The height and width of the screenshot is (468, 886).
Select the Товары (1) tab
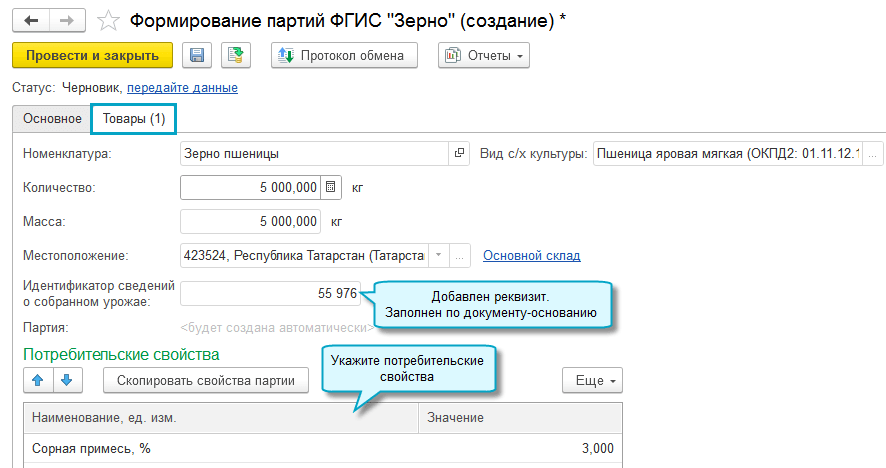point(133,119)
